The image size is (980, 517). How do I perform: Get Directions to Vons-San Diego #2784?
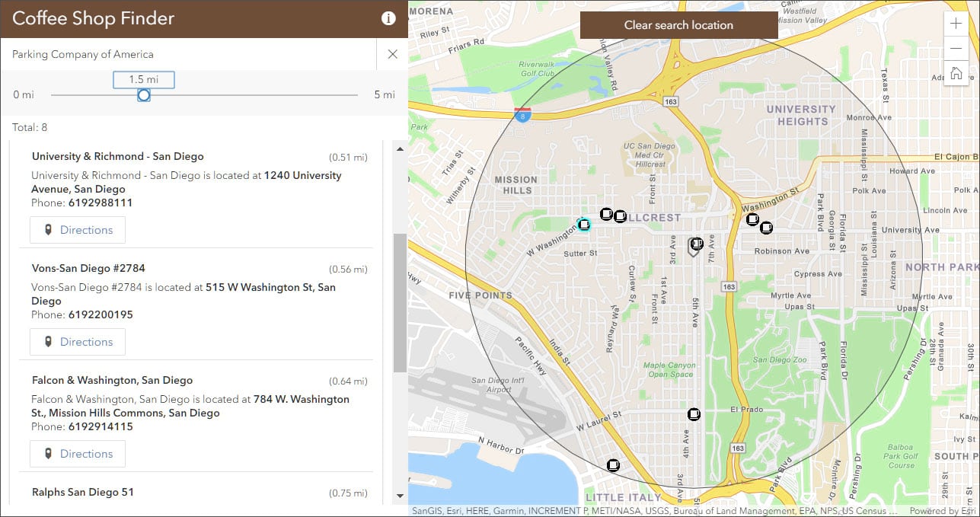click(78, 342)
